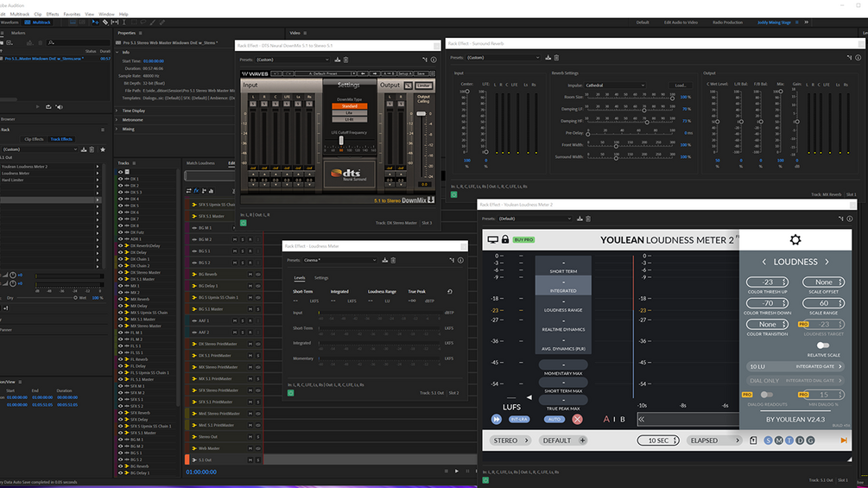Adjust the Output Ceiling fader
The height and width of the screenshot is (488, 868).
click(x=421, y=113)
